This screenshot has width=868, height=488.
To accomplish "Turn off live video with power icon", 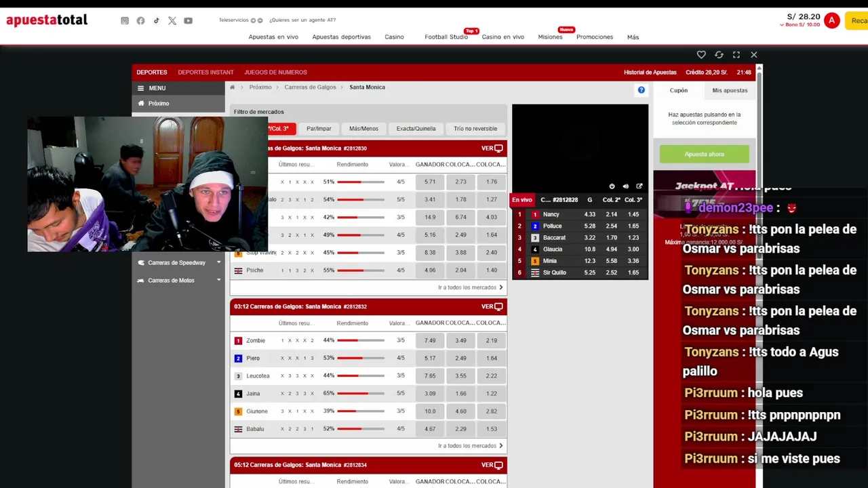I will coord(612,186).
